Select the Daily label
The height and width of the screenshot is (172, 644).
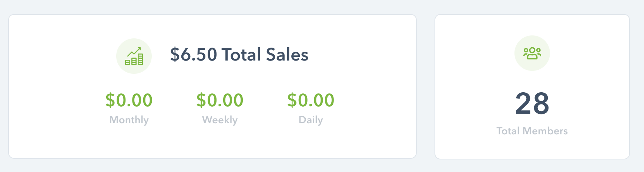311,120
